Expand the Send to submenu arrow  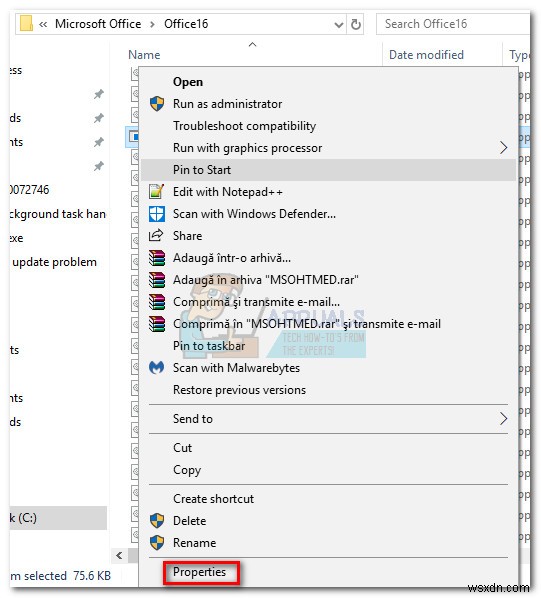[x=504, y=419]
